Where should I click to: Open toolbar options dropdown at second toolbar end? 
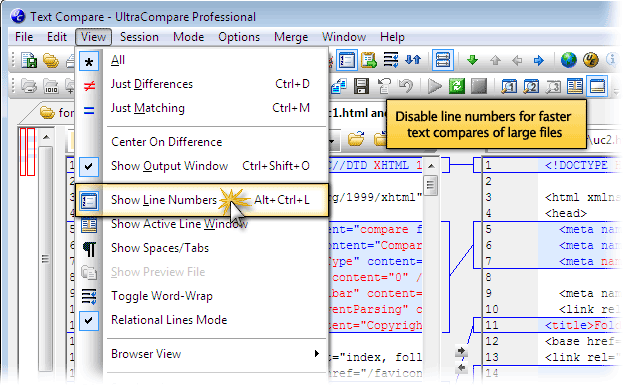[617, 92]
